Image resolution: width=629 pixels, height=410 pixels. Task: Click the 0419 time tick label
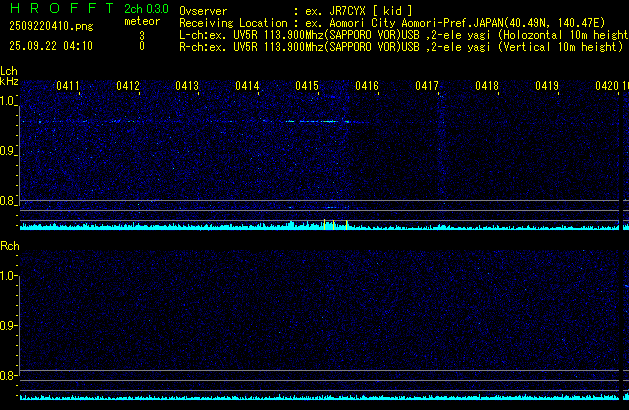point(546,87)
